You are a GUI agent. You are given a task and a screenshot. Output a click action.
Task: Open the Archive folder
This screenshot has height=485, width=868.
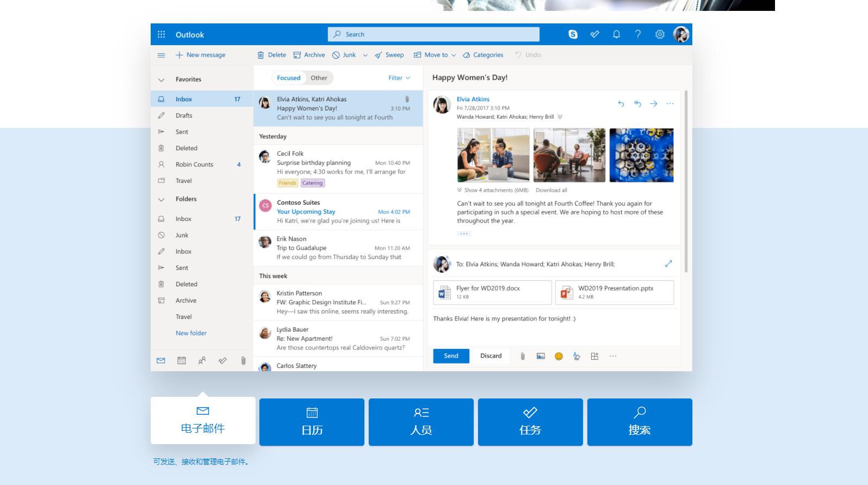tap(202, 300)
